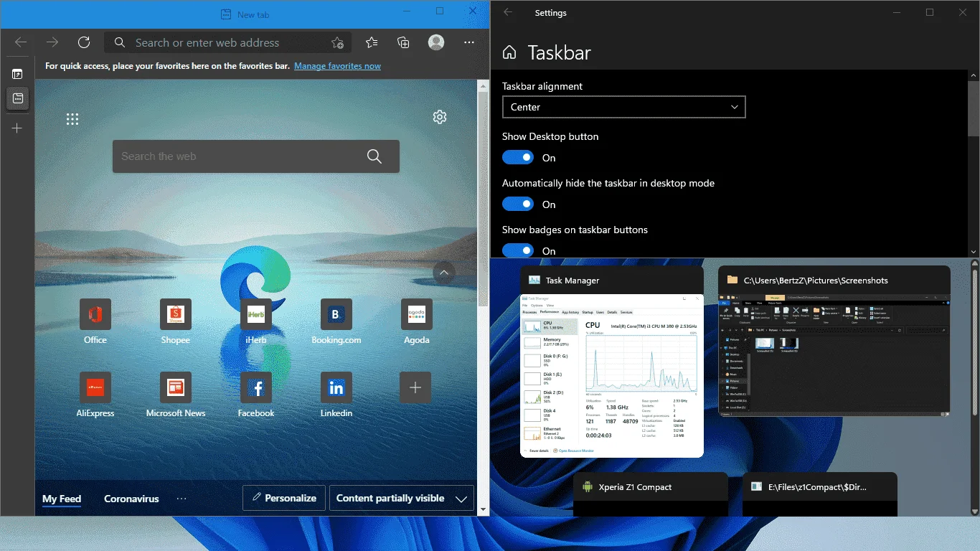Click the magnifier icon in Search the web box

point(374,156)
